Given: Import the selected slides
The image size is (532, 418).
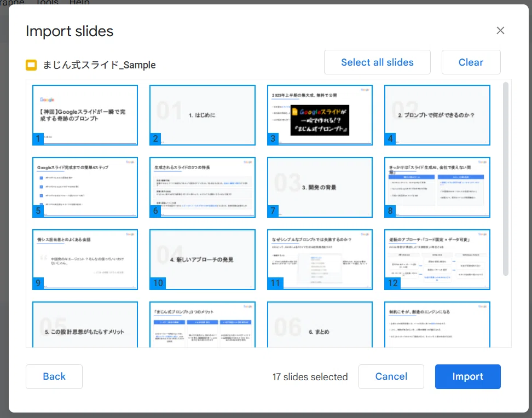Looking at the screenshot, I should coord(467,376).
